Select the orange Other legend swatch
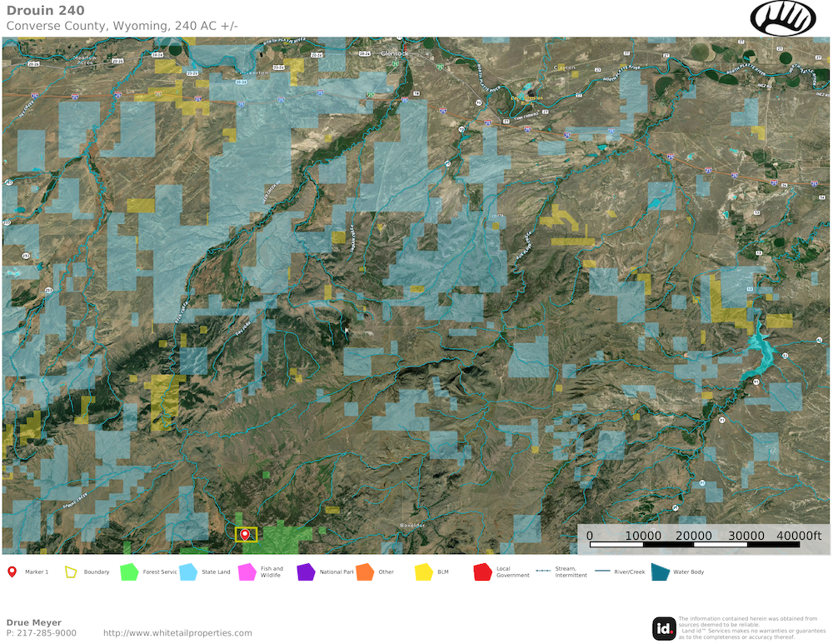 tap(364, 572)
